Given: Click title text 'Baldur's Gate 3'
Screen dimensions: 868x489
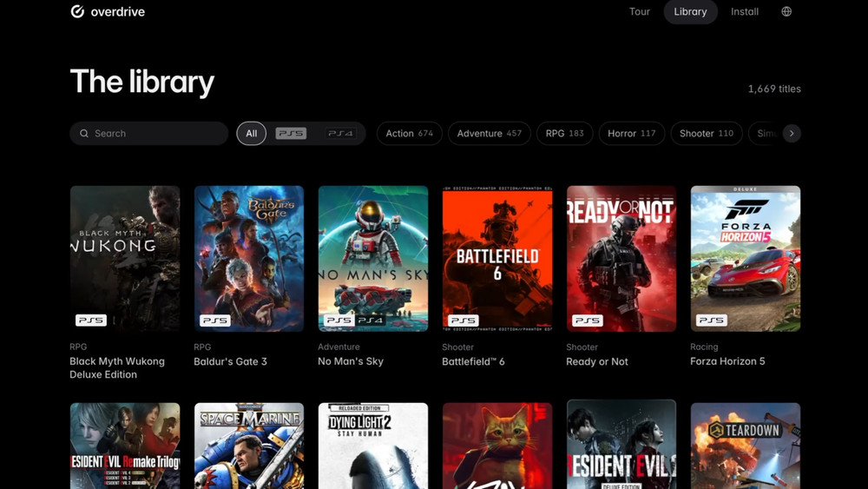Looking at the screenshot, I should (x=230, y=361).
